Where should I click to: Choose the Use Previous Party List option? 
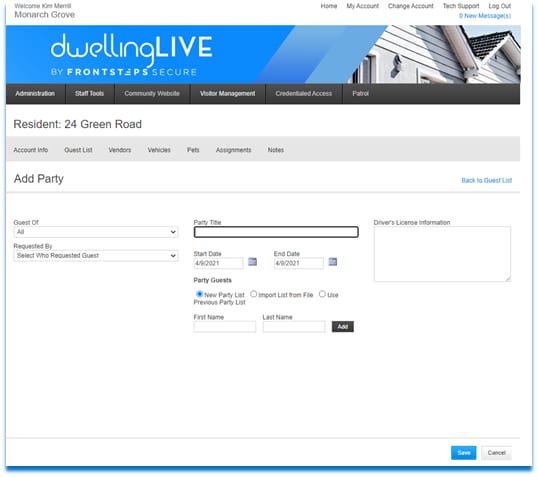tap(322, 294)
